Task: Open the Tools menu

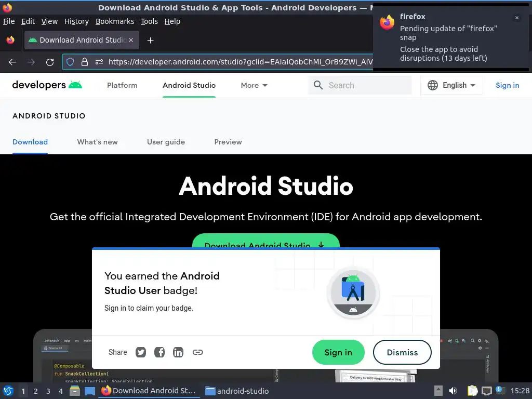Action: [x=149, y=21]
